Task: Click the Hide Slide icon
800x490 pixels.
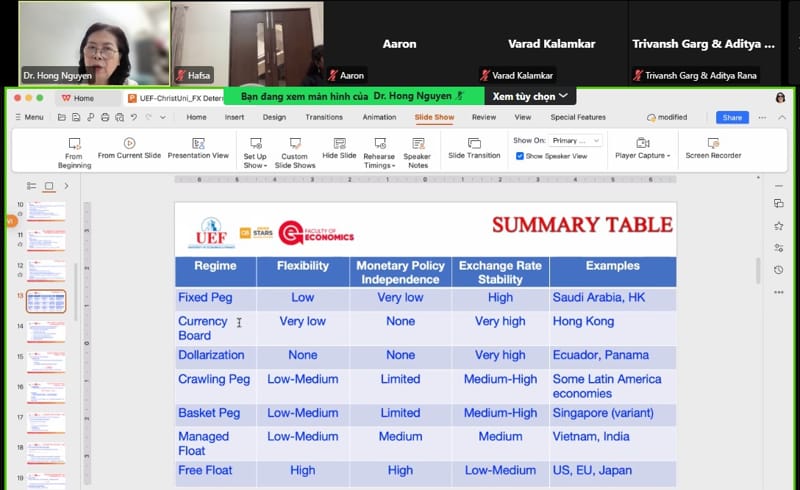Action: [x=339, y=149]
